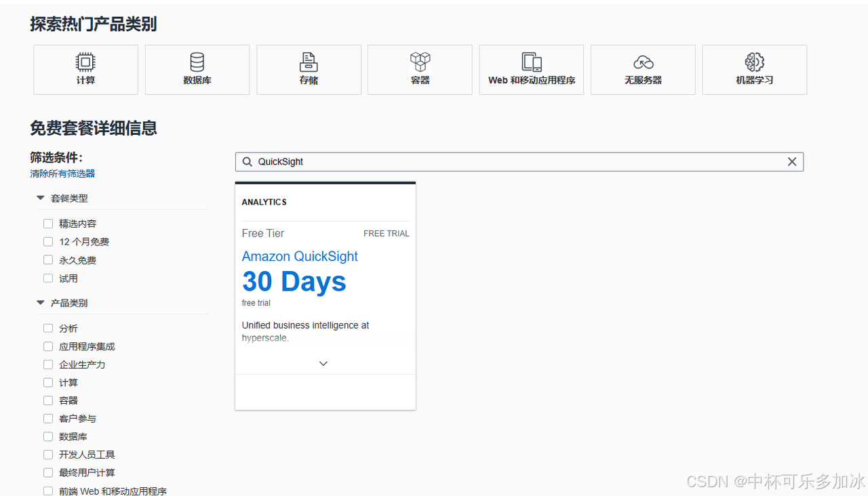This screenshot has width=868, height=496.
Task: Check the 数据库 category filter checkbox
Action: (48, 437)
